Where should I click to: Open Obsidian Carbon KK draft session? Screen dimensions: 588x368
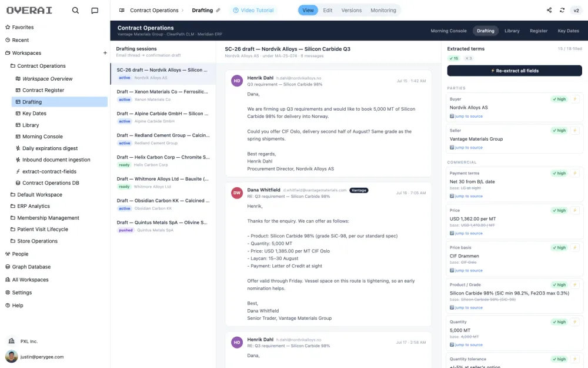(163, 204)
